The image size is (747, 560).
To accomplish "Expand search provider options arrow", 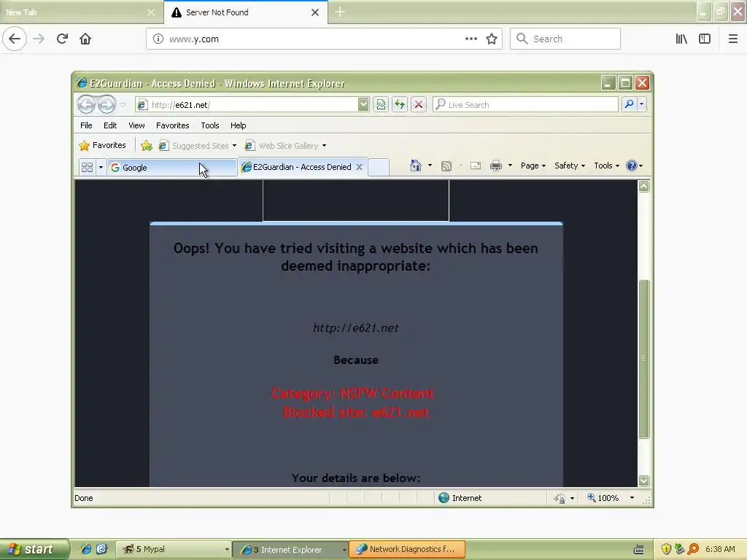I will click(642, 104).
